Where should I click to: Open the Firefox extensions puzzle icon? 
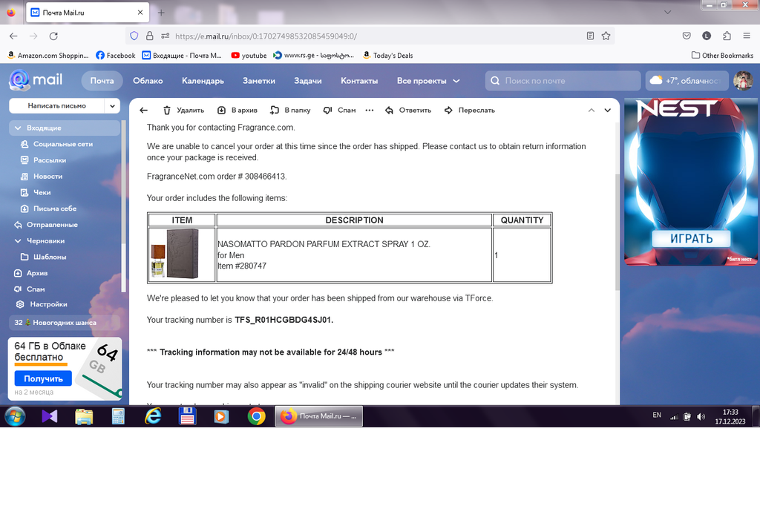pos(727,36)
